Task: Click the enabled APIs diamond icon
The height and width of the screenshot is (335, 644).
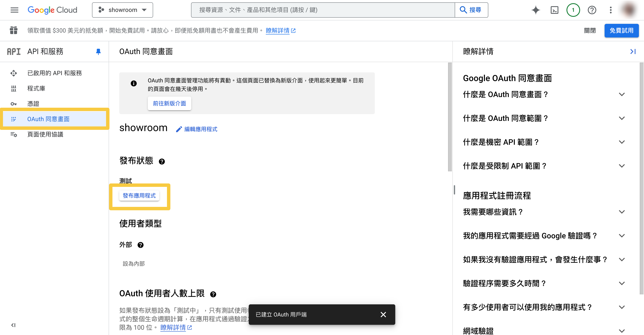Action: pyautogui.click(x=13, y=73)
